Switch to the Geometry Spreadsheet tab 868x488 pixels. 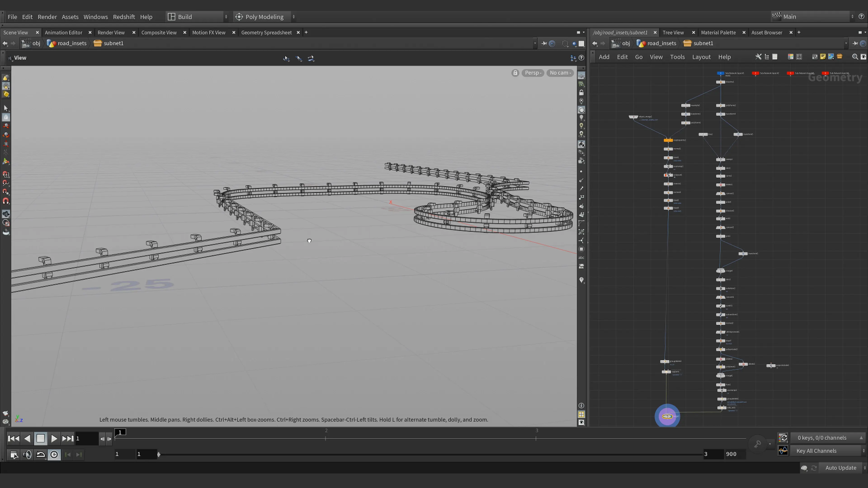pyautogui.click(x=266, y=32)
